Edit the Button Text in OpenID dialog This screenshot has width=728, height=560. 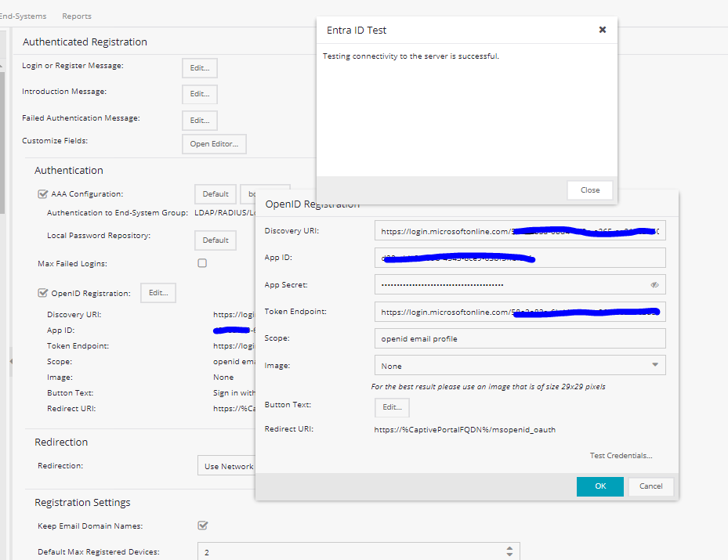(391, 407)
